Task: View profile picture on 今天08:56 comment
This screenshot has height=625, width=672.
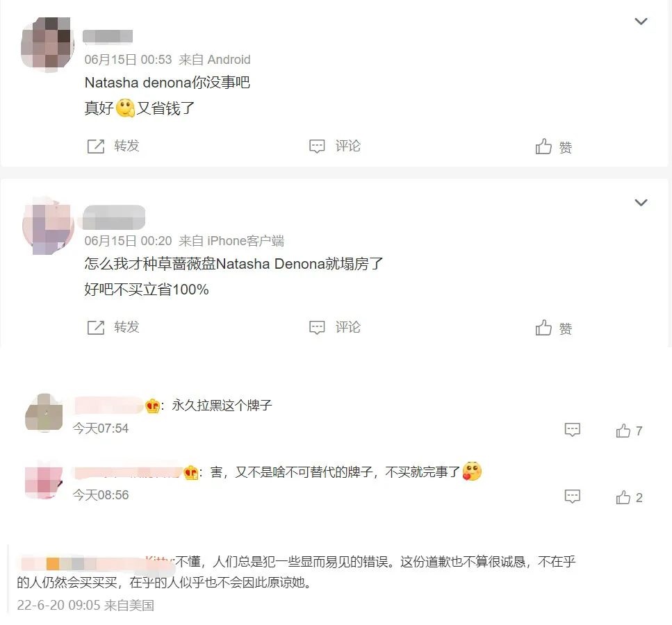Action: (x=44, y=479)
